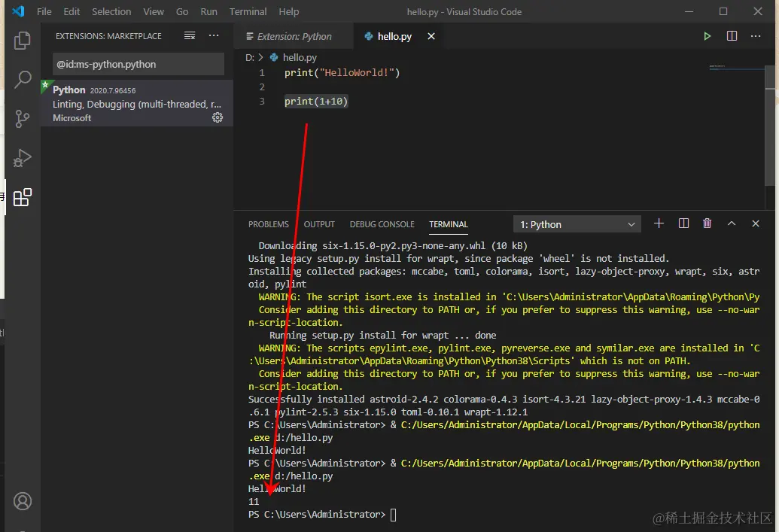Open the Explorer view in activity bar
The width and height of the screenshot is (779, 532).
(23, 40)
